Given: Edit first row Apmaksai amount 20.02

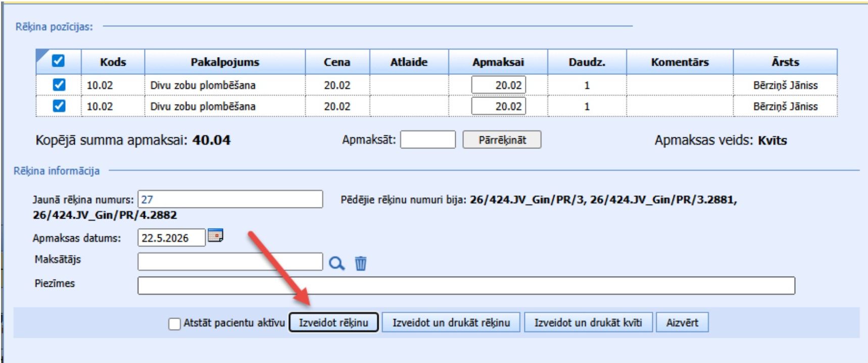Looking at the screenshot, I should pyautogui.click(x=499, y=85).
